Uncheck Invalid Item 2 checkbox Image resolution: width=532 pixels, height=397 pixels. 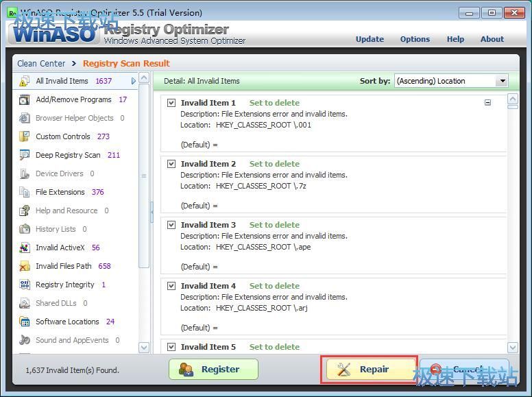tap(171, 164)
